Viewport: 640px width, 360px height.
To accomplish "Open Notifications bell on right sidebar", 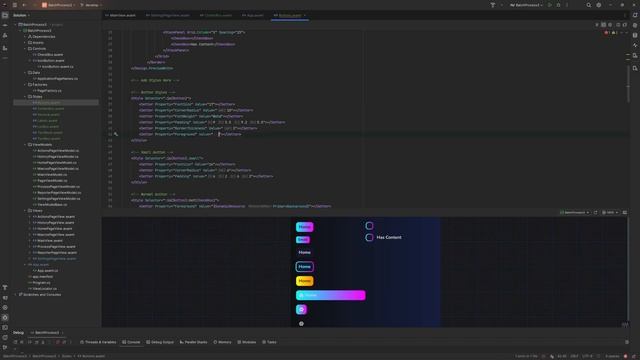I will (x=635, y=15).
